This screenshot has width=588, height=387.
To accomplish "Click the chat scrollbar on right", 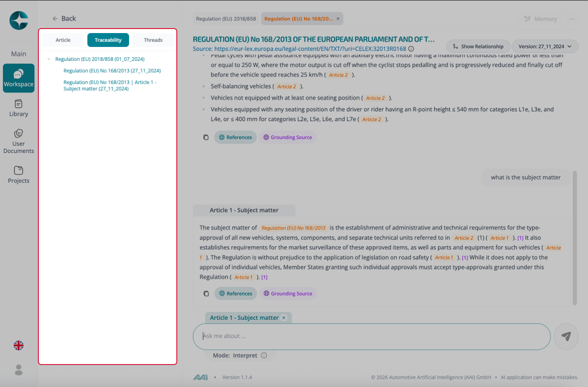I will point(575,238).
